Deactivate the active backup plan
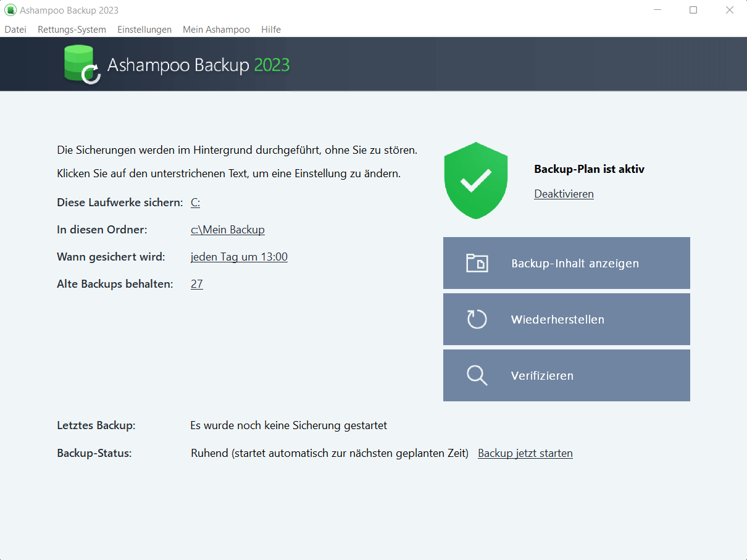 [563, 193]
